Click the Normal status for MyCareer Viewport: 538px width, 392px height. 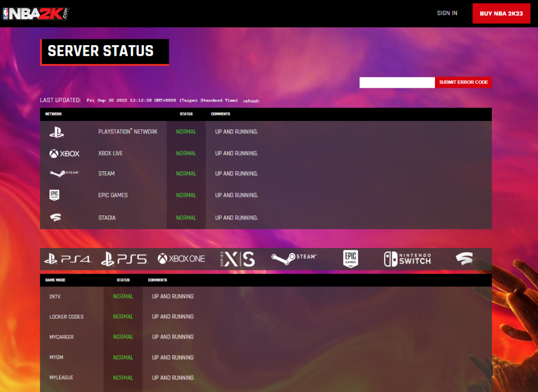[x=123, y=337]
